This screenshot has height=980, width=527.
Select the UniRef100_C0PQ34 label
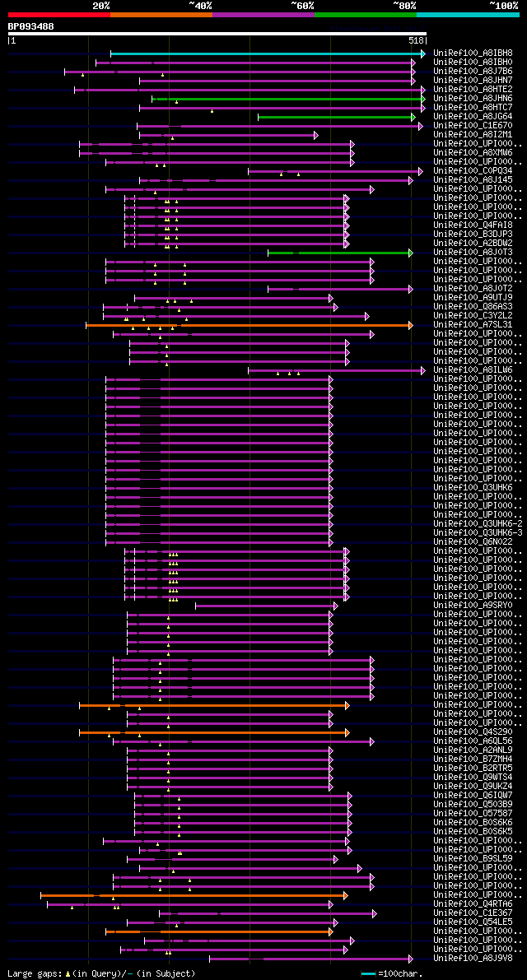click(x=473, y=171)
